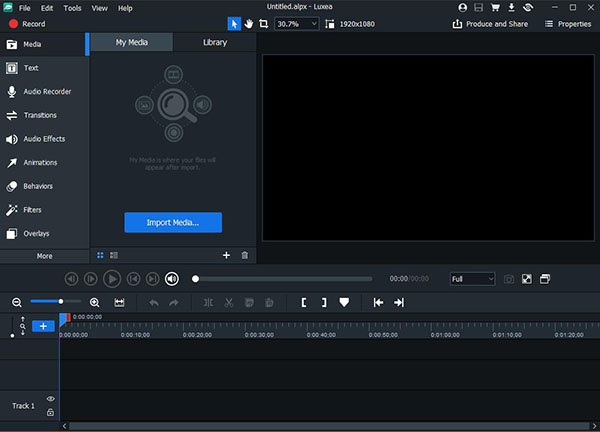Toggle the Track 1 lock

(50, 412)
